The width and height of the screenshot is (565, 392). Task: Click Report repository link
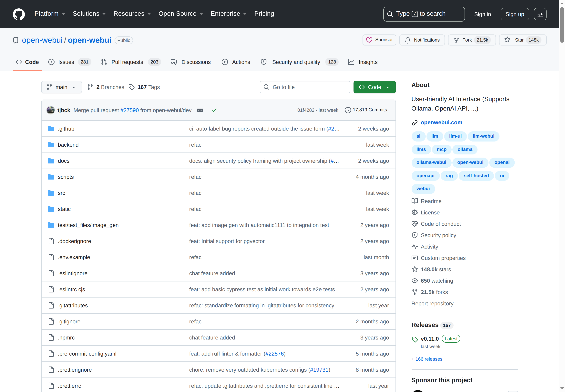coord(432,304)
